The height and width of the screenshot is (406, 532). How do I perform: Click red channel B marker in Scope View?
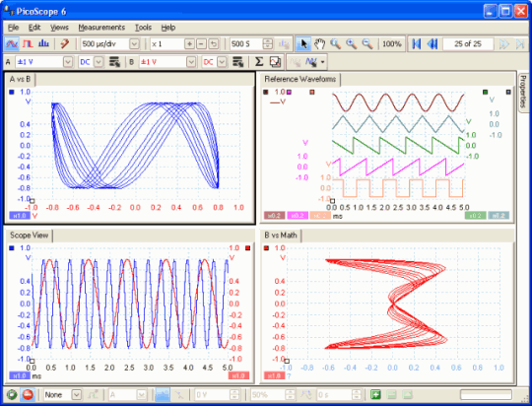pos(247,248)
